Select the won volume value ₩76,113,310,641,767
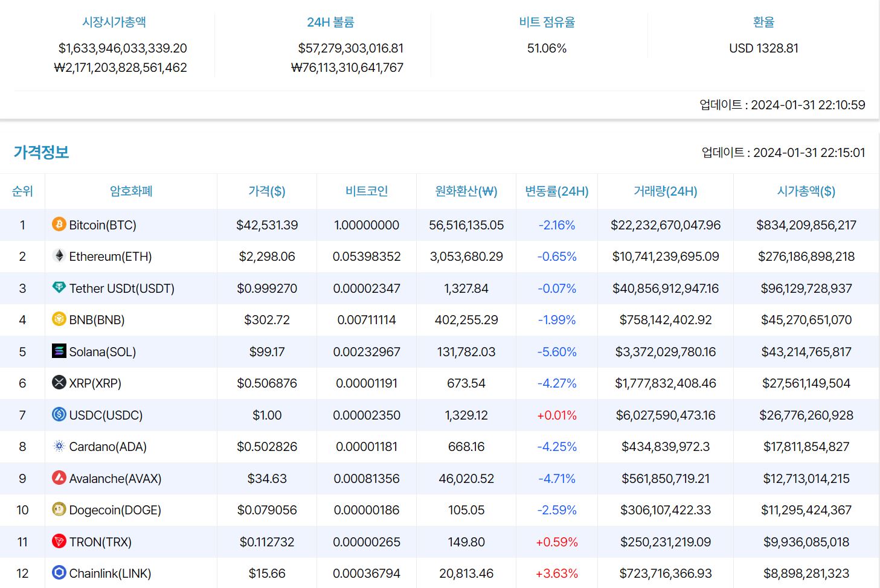 347,68
